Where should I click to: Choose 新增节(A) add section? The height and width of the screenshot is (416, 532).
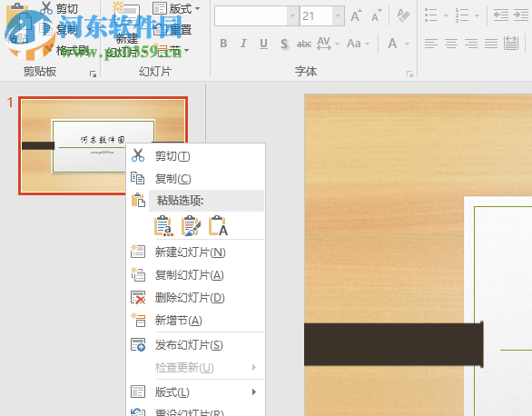pyautogui.click(x=196, y=321)
